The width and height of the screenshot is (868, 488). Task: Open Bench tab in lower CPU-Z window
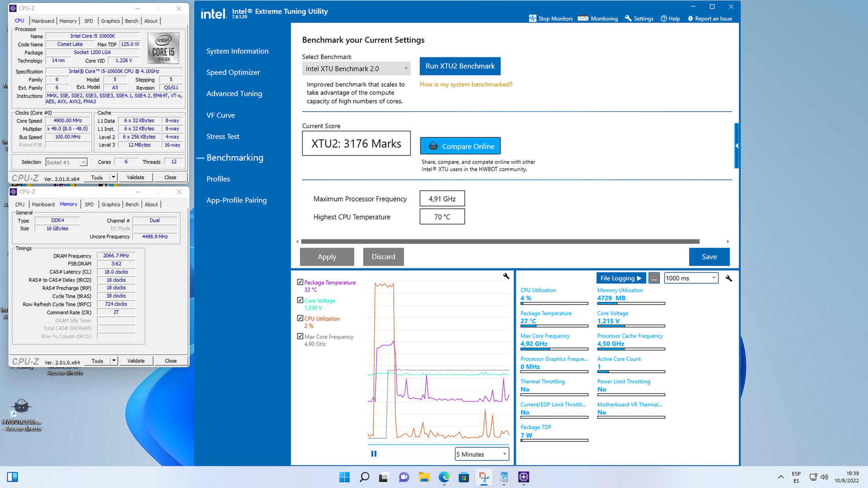point(132,204)
